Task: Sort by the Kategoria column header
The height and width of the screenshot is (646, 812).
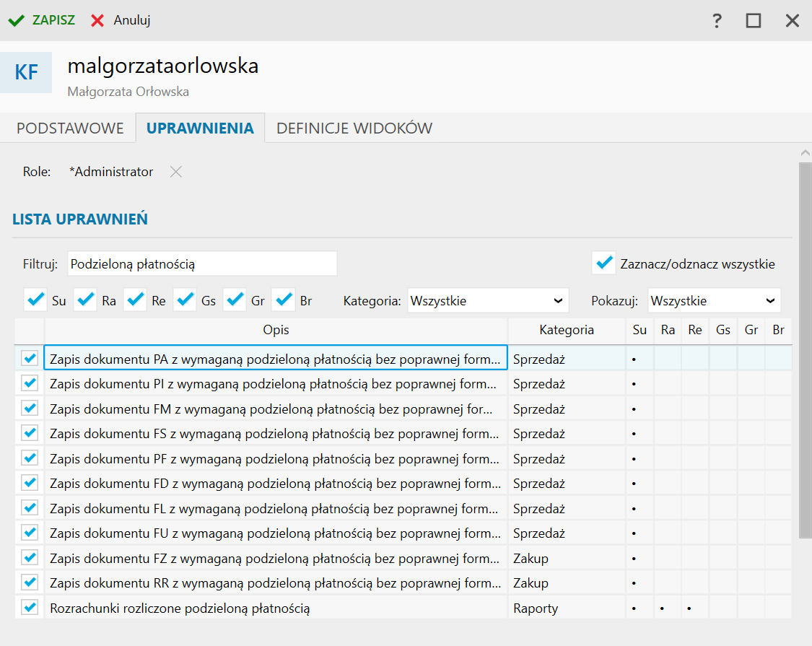Action: tap(567, 331)
